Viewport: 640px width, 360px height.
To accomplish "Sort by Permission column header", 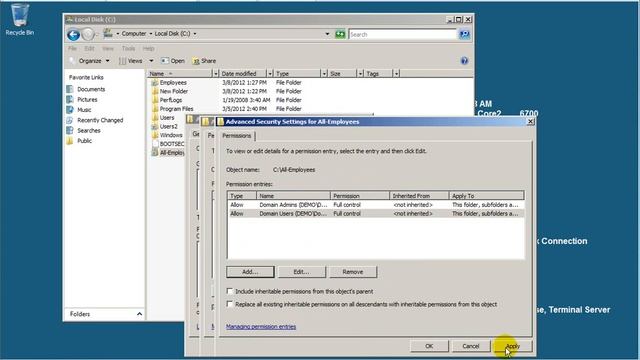I will coord(360,196).
